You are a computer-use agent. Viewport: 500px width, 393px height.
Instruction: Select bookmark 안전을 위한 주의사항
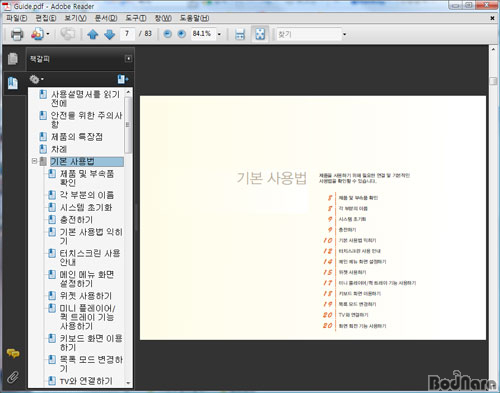[x=86, y=120]
